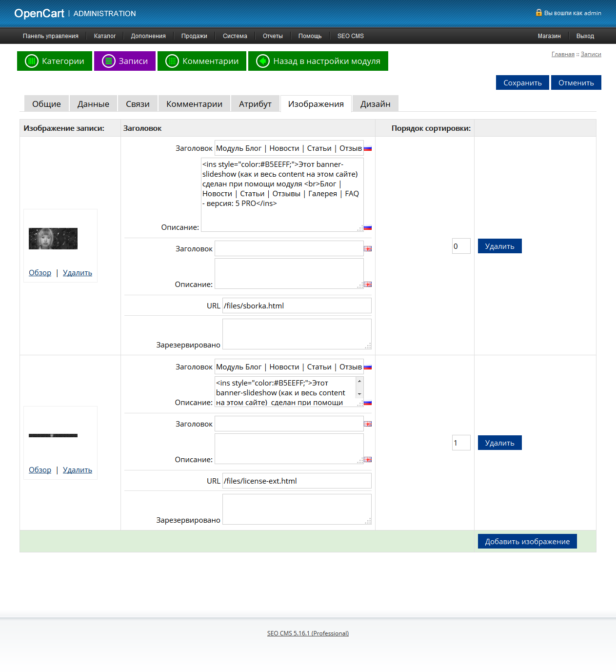Click Обзор link under second thumbnail
This screenshot has height=672, width=616.
pyautogui.click(x=40, y=470)
